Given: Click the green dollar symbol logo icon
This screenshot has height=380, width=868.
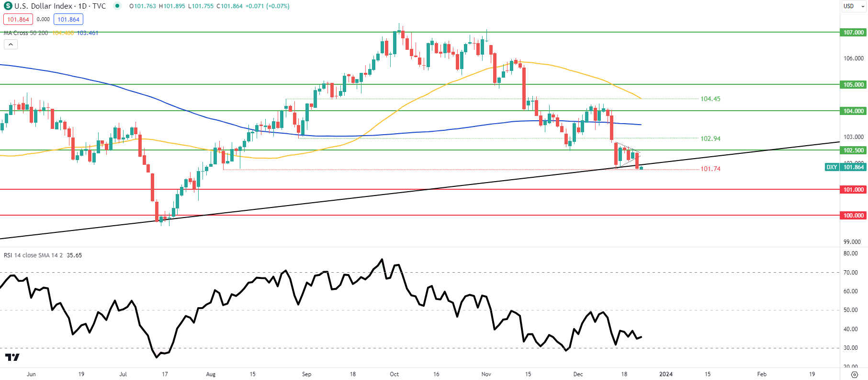Looking at the screenshot, I should point(8,6).
